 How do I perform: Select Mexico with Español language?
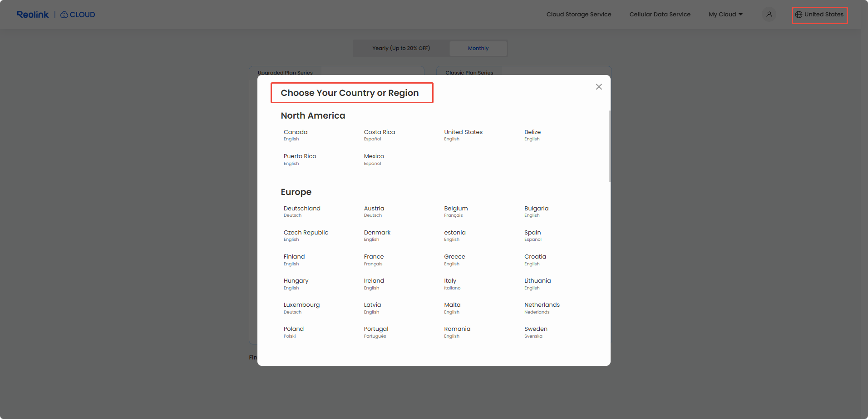tap(374, 159)
